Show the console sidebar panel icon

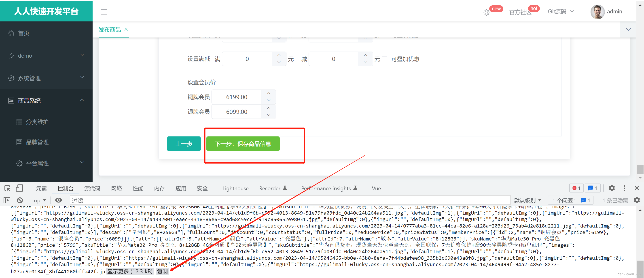7,200
